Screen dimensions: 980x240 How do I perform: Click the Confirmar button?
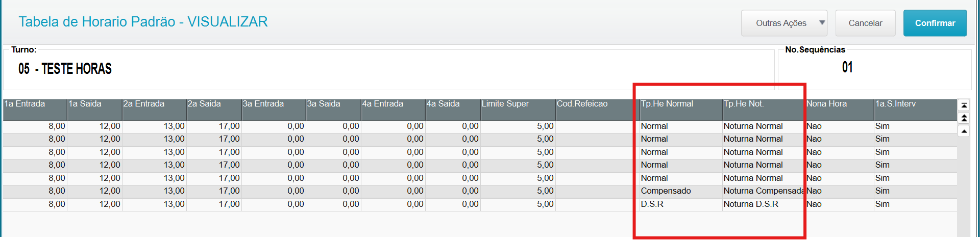click(x=935, y=23)
